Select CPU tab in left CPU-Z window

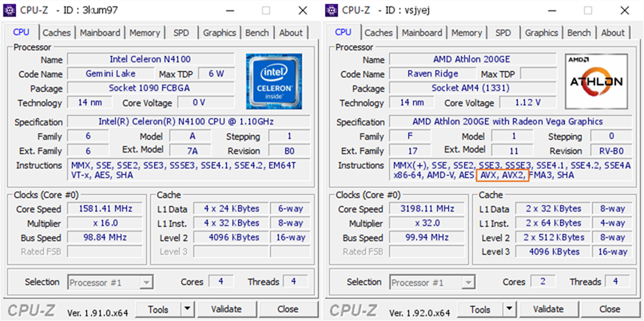[21, 32]
